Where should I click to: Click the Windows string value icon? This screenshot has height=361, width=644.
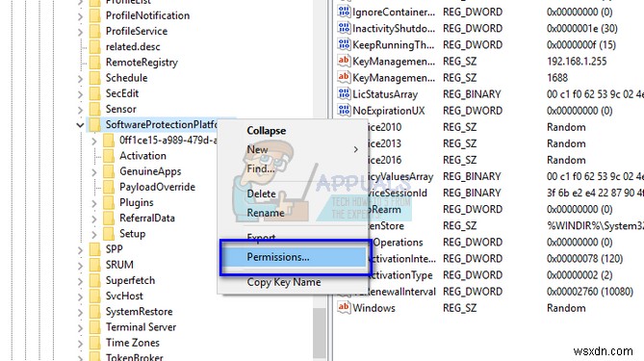pyautogui.click(x=344, y=308)
